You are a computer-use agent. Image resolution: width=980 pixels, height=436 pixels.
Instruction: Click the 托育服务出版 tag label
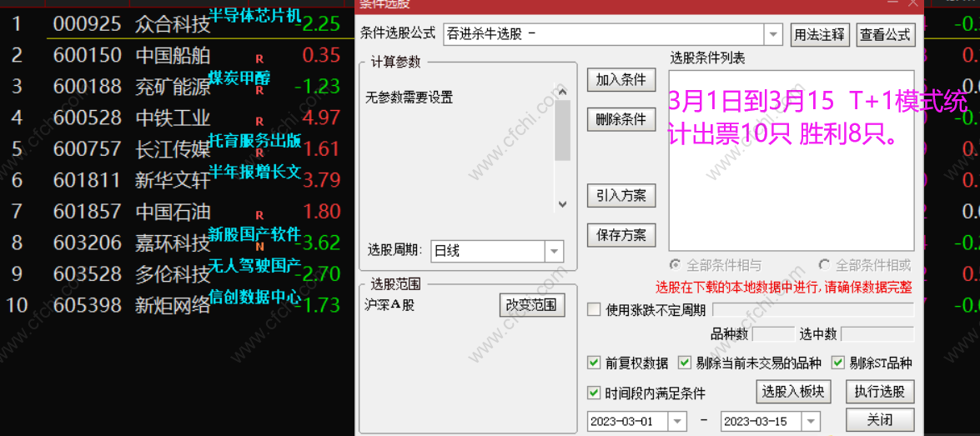click(254, 141)
